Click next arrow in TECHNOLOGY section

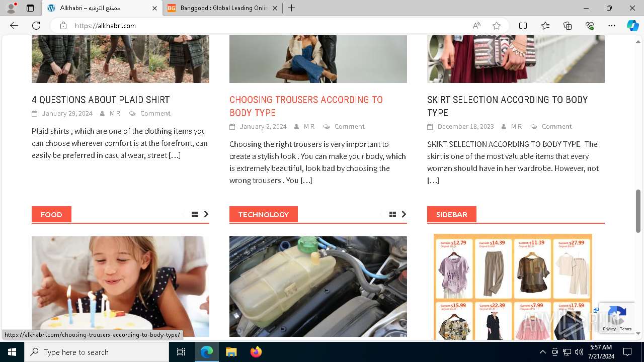(404, 215)
